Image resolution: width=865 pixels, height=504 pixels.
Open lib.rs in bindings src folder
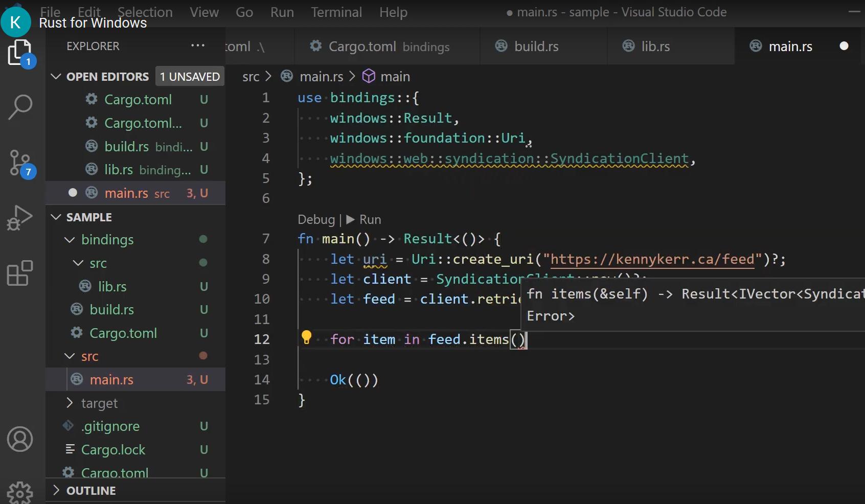click(135, 286)
